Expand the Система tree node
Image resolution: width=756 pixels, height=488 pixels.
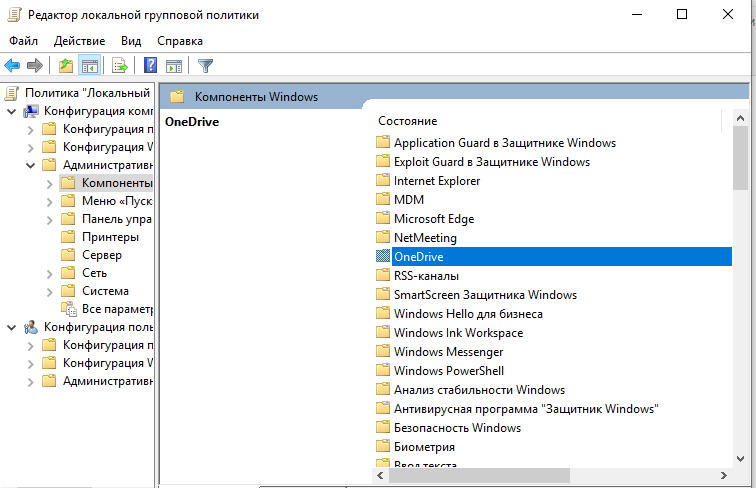tap(49, 291)
